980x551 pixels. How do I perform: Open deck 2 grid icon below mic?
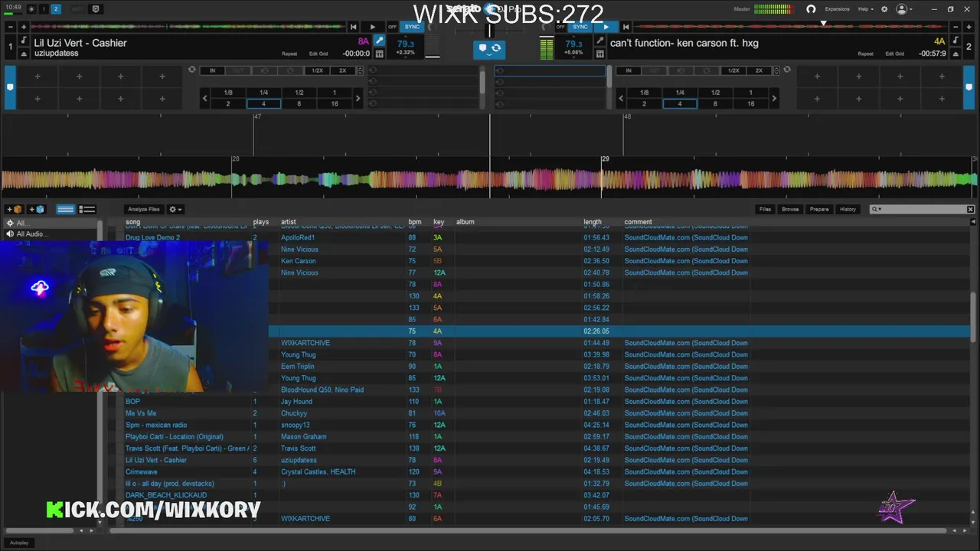[x=601, y=54]
